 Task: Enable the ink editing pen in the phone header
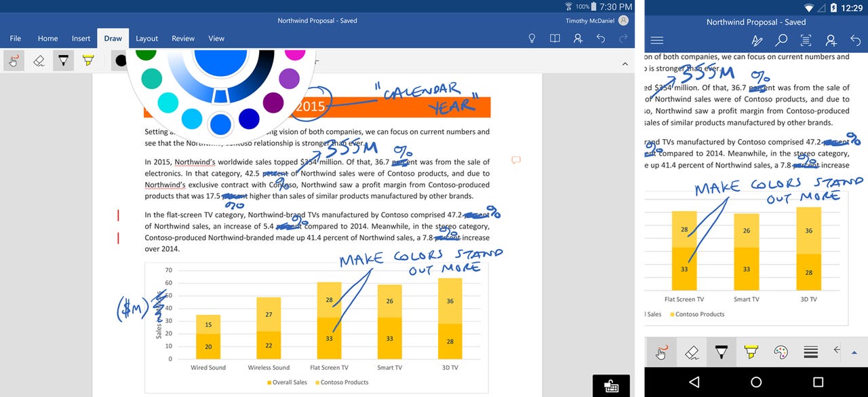tap(757, 41)
